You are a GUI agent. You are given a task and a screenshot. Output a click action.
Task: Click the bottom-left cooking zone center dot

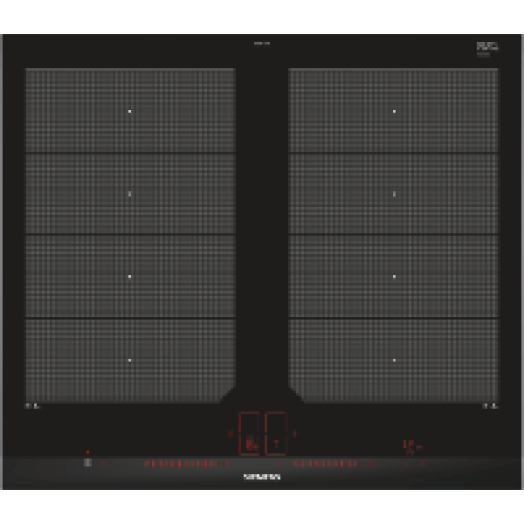coord(130,360)
